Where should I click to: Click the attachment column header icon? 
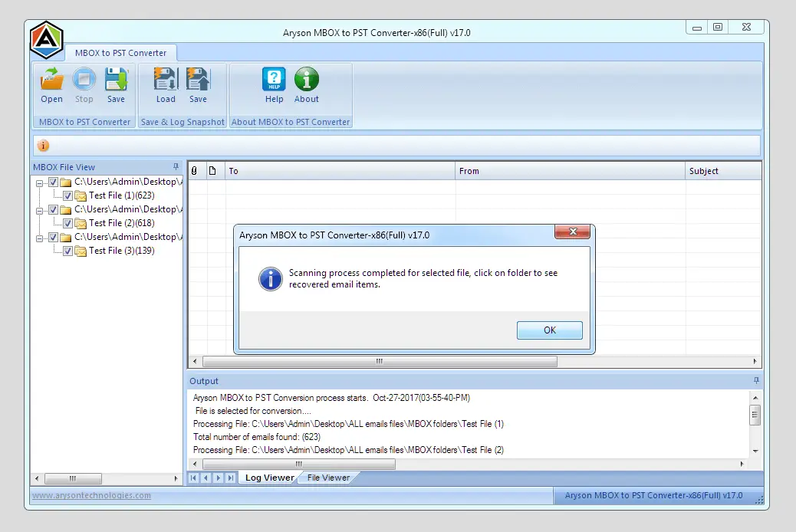194,171
